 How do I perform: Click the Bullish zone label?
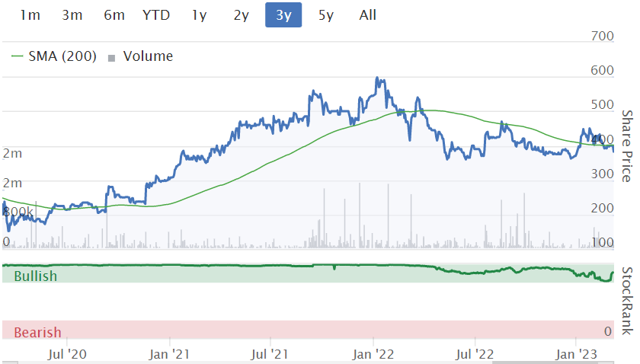(36, 276)
